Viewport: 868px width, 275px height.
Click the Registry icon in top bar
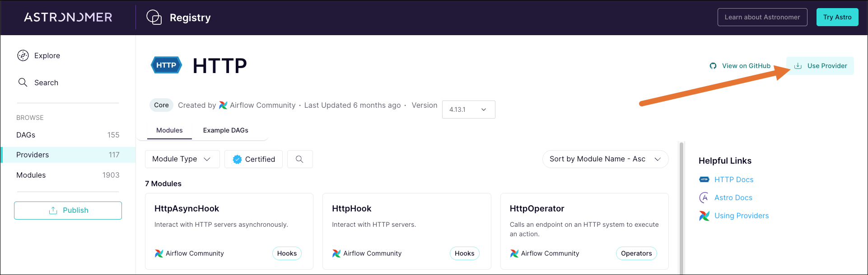[x=154, y=17]
